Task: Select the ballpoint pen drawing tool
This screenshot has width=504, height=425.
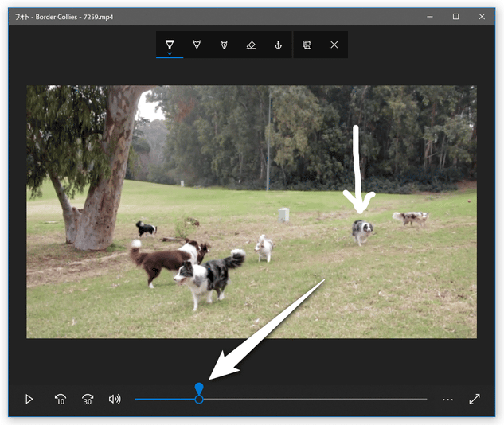Action: point(170,44)
